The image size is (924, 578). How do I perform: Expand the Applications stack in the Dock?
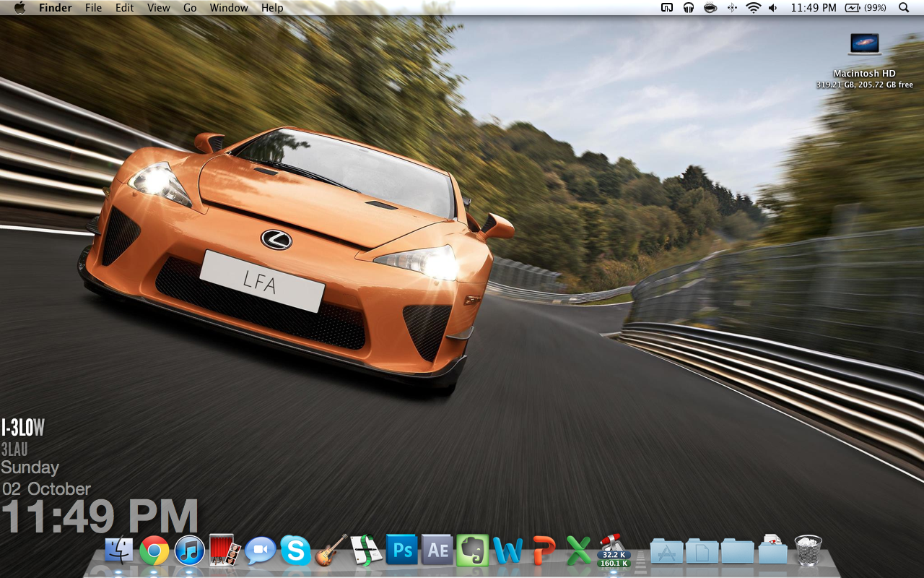pyautogui.click(x=666, y=551)
